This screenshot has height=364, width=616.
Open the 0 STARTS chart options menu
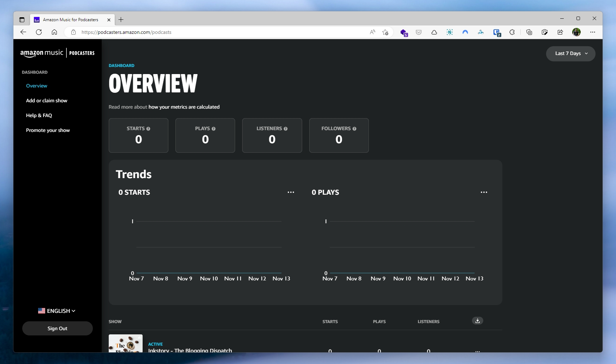(x=291, y=192)
